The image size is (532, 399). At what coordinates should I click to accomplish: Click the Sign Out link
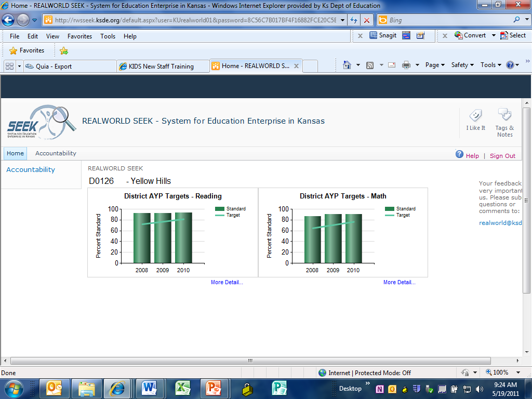point(502,156)
